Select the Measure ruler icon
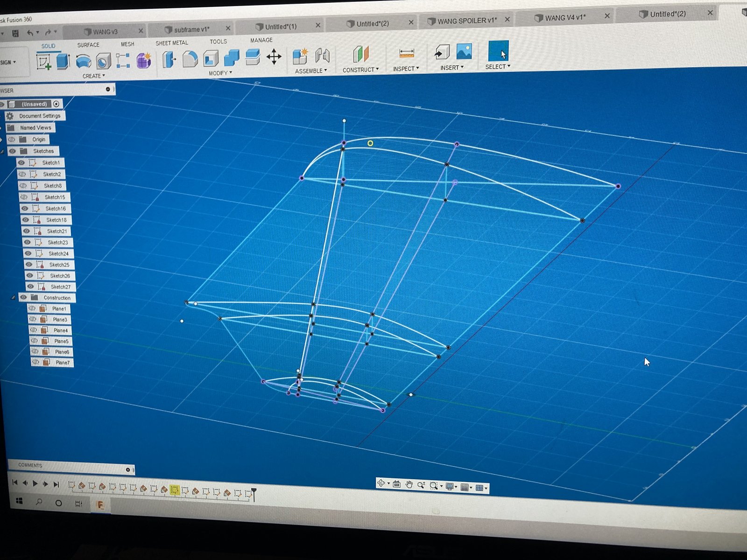Viewport: 747px width, 560px height. (407, 53)
